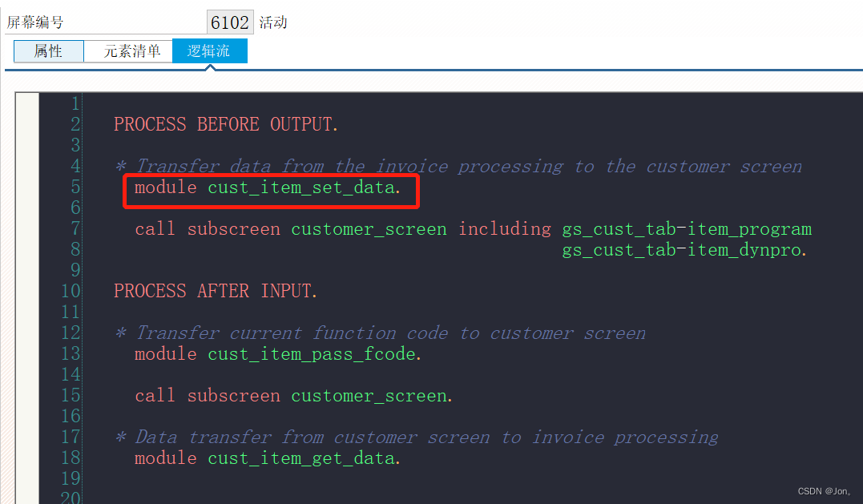
Task: Click the screen number field 6102
Action: click(230, 22)
